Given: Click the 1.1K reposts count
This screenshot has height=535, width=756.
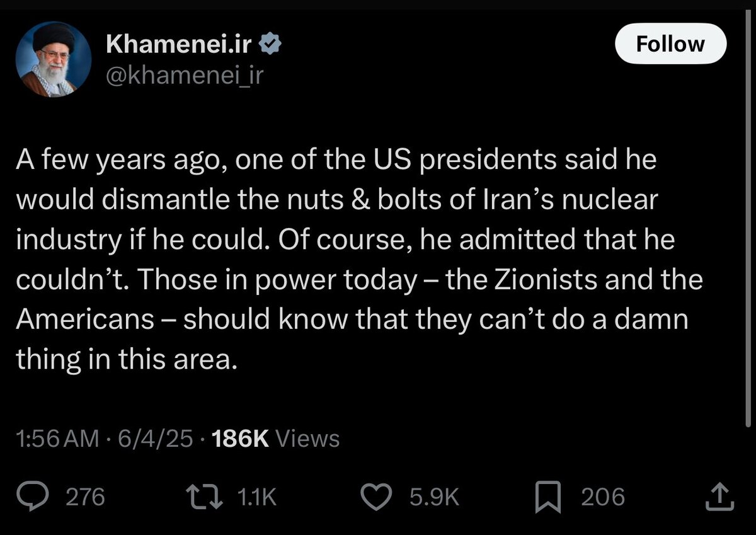Looking at the screenshot, I should click(x=257, y=497).
